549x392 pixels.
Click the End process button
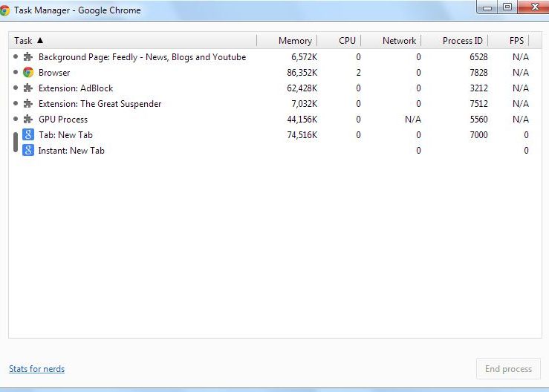(x=508, y=369)
